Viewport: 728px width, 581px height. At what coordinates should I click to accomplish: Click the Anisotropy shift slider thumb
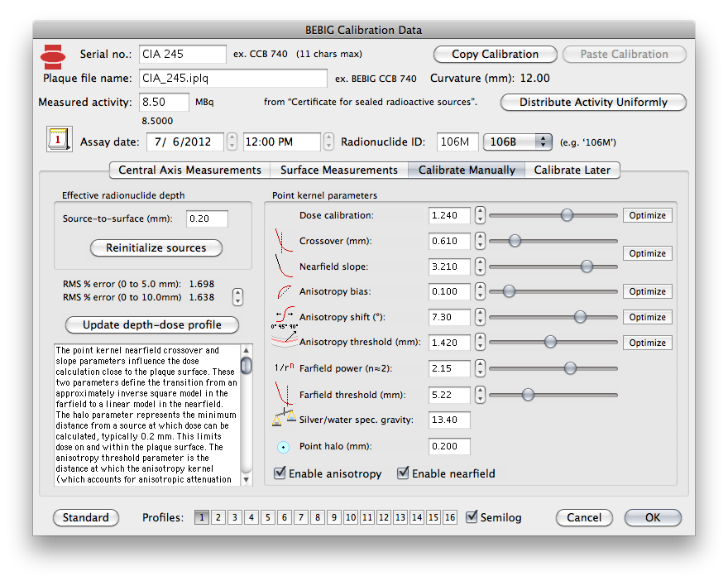(580, 317)
